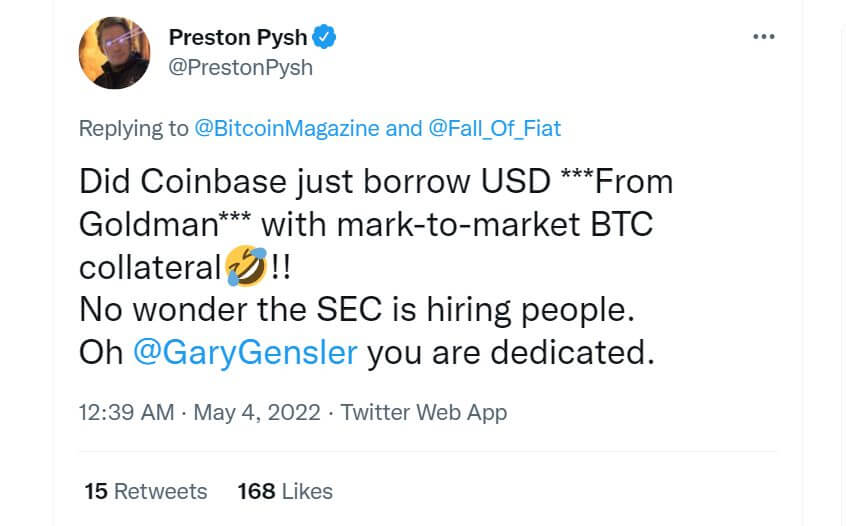Open the three-dot more options menu
846x526 pixels.
tap(763, 37)
